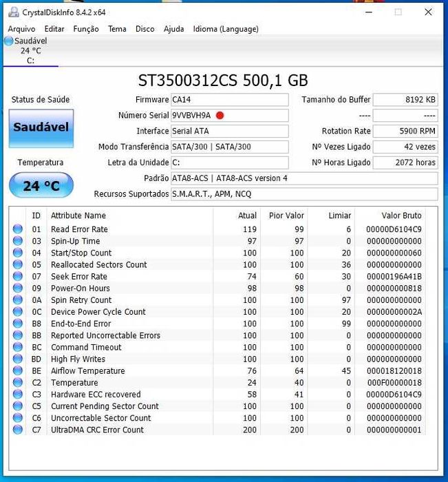Click status orb for Hardware ECC recovered
Screen dimensions: 448x482
(18, 394)
